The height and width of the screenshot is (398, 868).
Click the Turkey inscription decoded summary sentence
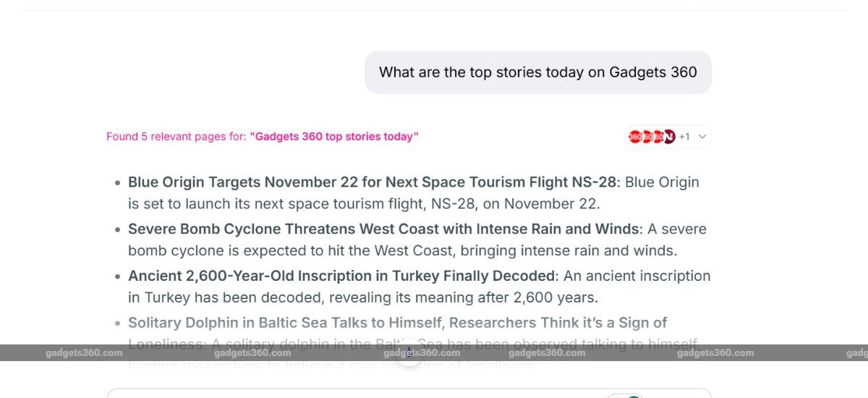point(362,298)
